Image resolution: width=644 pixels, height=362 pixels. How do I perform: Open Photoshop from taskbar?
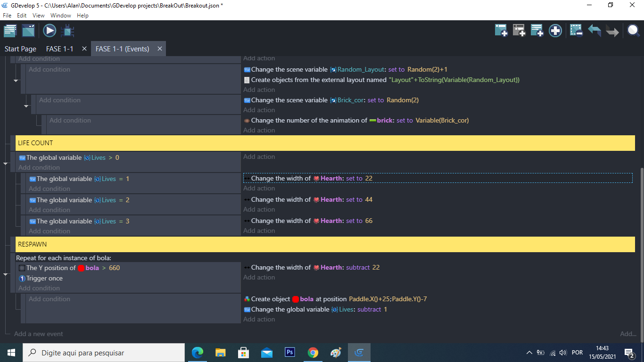289,353
